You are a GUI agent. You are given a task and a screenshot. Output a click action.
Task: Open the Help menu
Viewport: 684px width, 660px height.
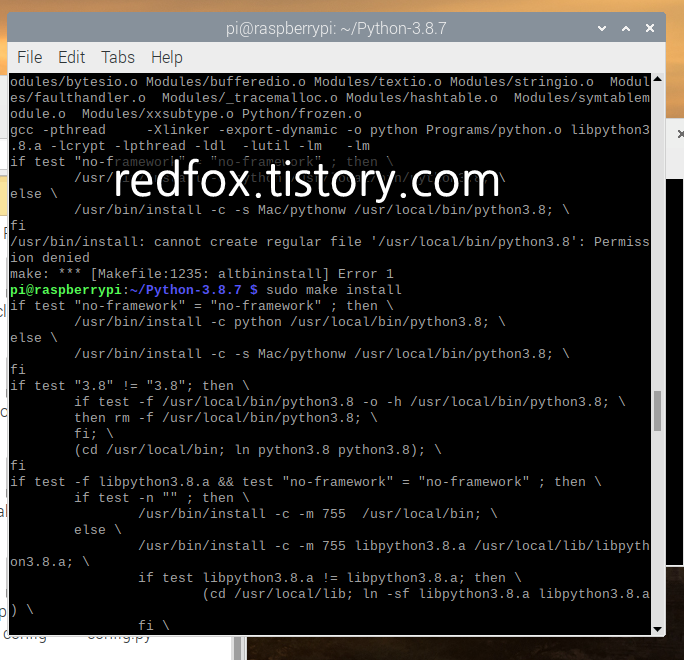167,57
